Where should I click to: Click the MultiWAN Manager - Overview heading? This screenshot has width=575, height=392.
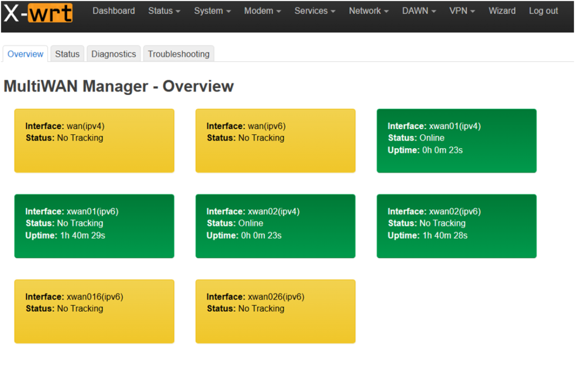point(118,86)
